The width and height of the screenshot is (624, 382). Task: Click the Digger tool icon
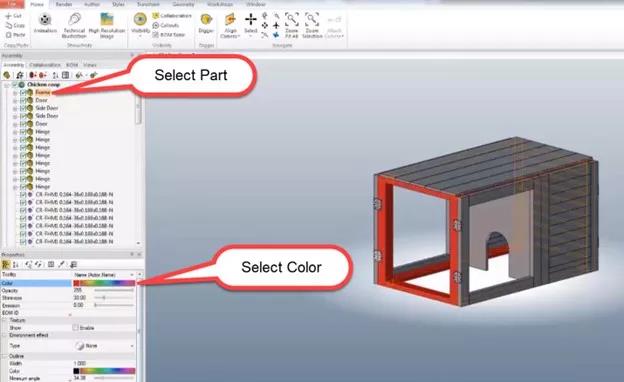tap(206, 23)
